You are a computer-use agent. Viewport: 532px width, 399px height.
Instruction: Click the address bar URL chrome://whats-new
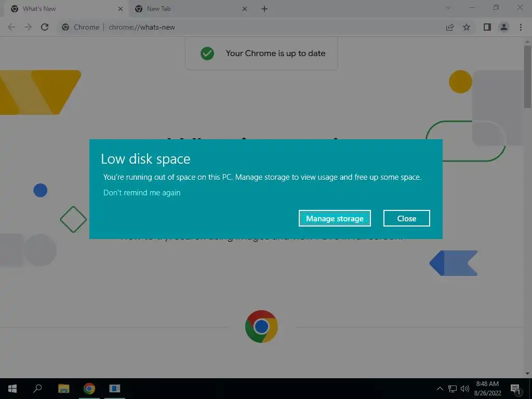point(141,27)
